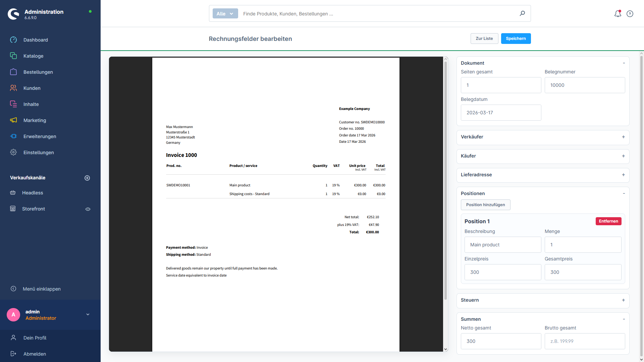Toggle Storefront visibility eye icon
644x362 pixels.
88,209
